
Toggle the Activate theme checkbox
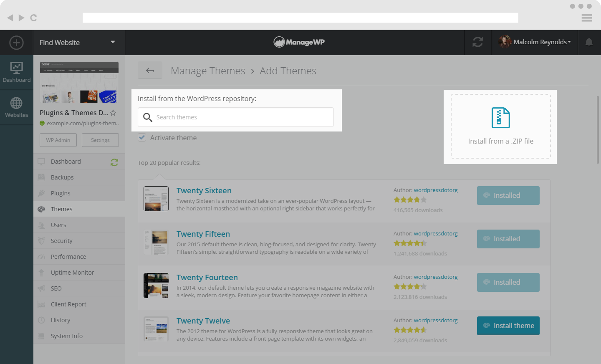pyautogui.click(x=142, y=137)
